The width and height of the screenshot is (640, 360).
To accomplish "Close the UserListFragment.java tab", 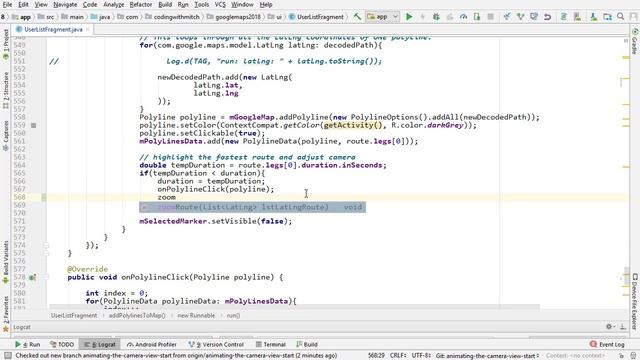I will click(x=88, y=29).
